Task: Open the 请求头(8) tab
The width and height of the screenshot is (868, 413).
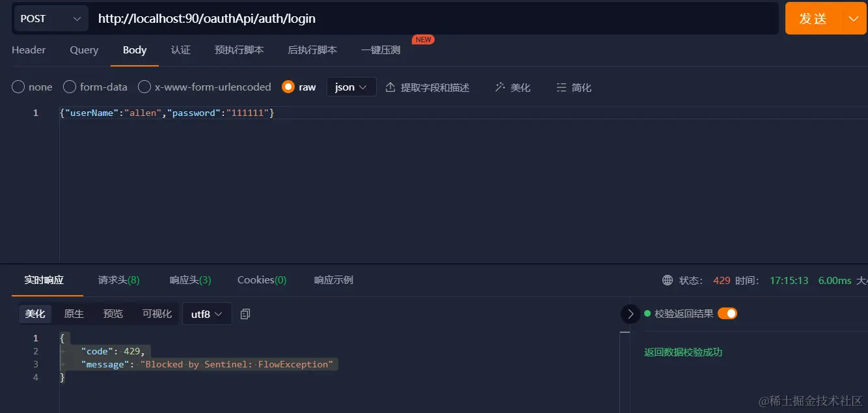Action: click(x=119, y=280)
